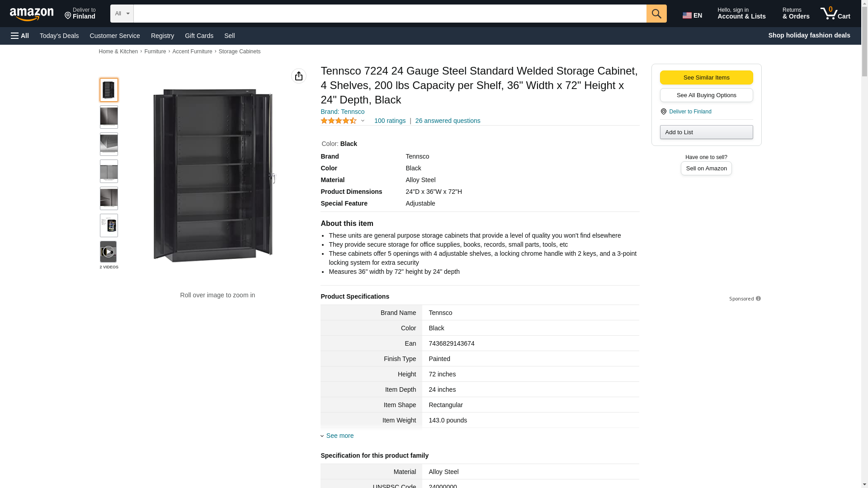The image size is (868, 488).
Task: Click the Amazon logo
Action: tap(32, 14)
